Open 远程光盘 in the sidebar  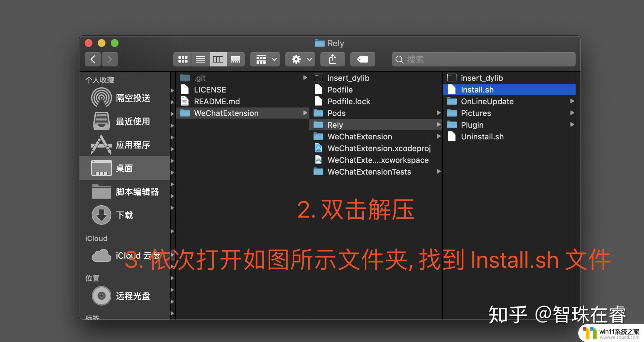(125, 296)
